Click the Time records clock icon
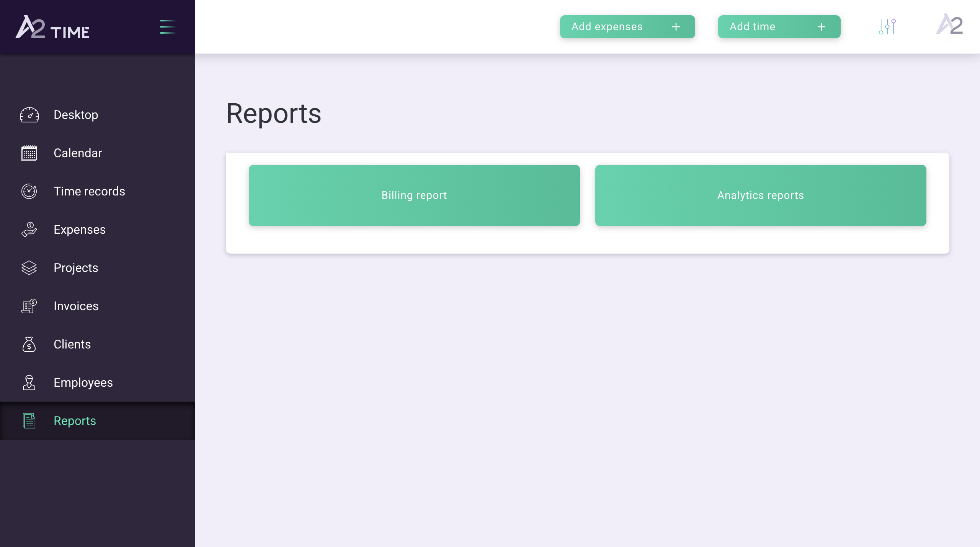 point(29,191)
